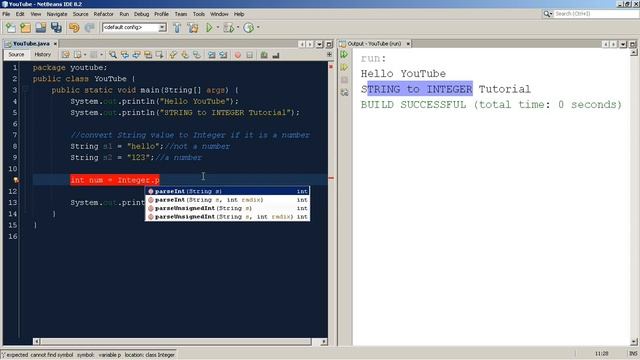Screen dimensions: 640x360
Task: Open the File menu
Action: (x=6, y=14)
